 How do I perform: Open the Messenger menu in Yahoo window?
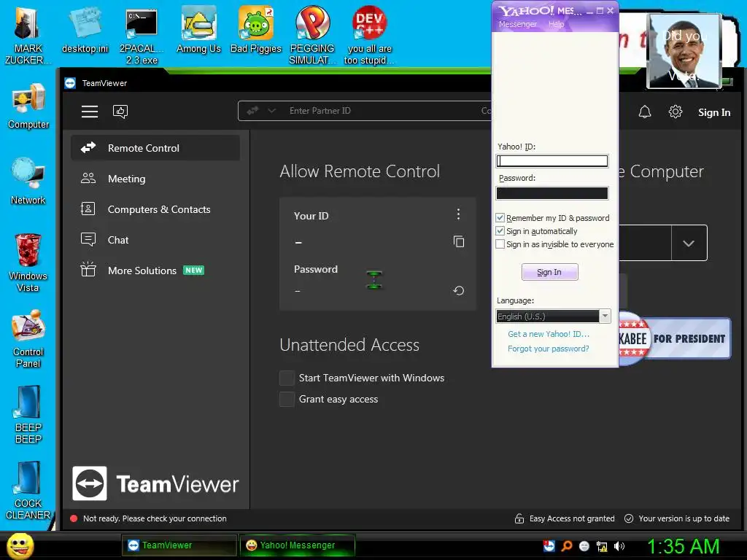517,24
